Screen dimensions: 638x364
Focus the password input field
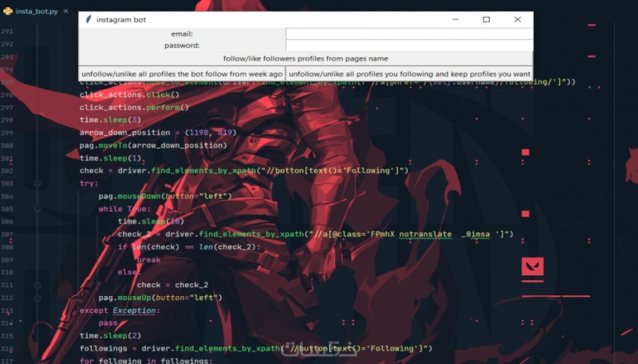click(409, 45)
